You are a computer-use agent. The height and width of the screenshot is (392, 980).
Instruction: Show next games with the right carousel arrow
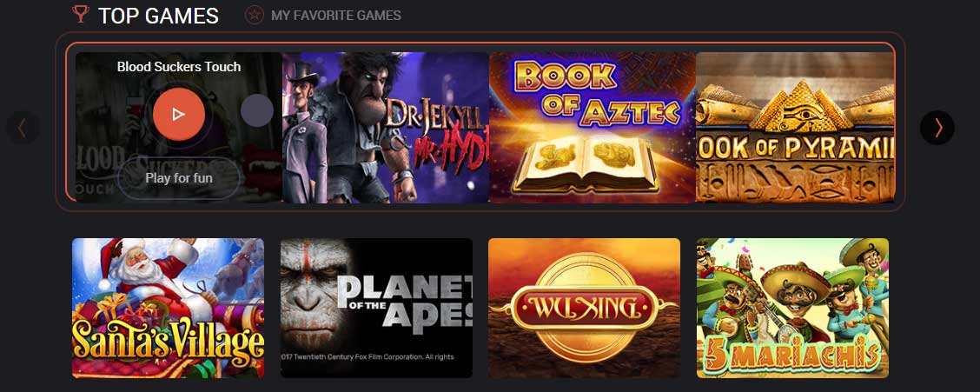tap(937, 128)
